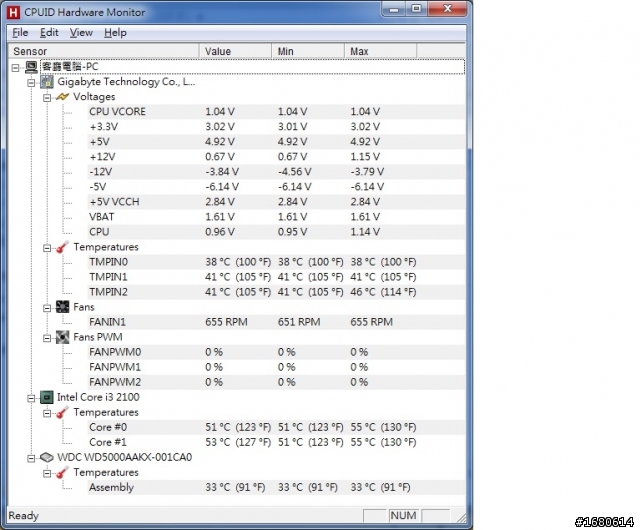Collapse the WDC WD5000AAKX node
Viewport: 640px width, 530px height.
click(x=31, y=458)
